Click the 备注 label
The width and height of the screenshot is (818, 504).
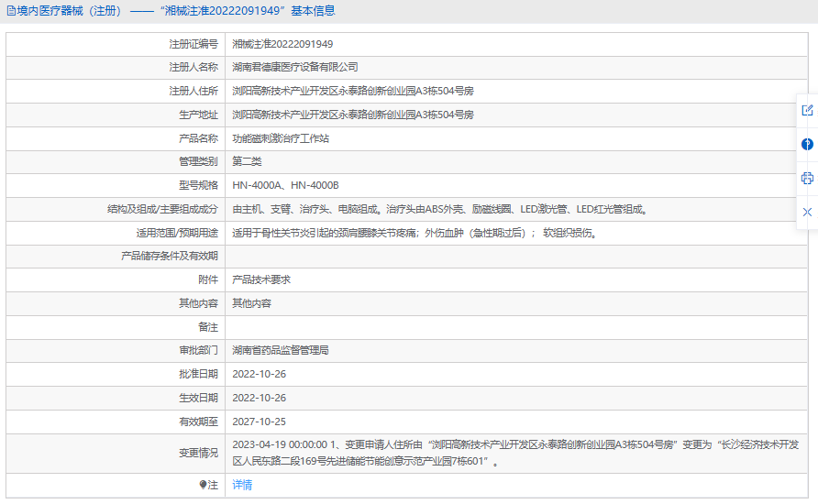(x=207, y=327)
